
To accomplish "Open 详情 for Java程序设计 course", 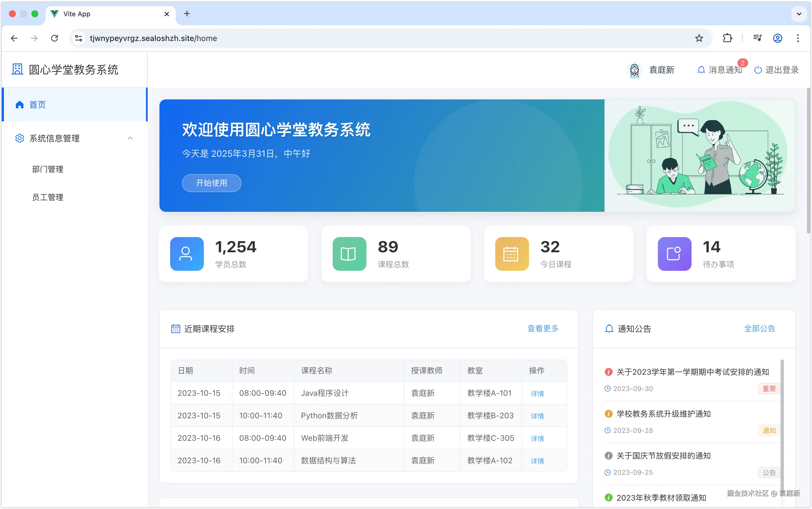I will tap(537, 393).
